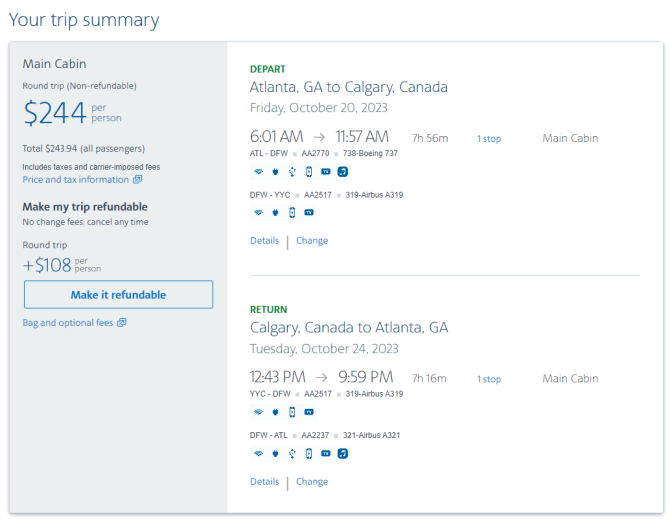670x519 pixels.
Task: Click the USB port icon for flight AA2237
Action: click(x=292, y=454)
